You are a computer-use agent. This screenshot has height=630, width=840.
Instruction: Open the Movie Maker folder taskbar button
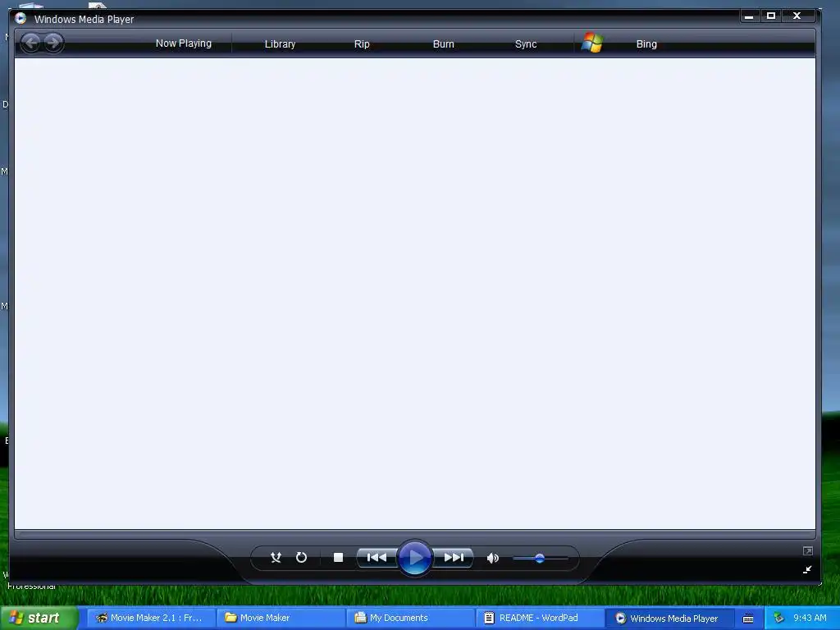[281, 618]
